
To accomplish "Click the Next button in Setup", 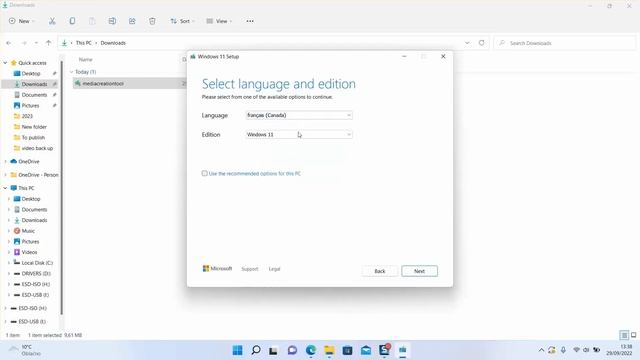I will (x=419, y=271).
